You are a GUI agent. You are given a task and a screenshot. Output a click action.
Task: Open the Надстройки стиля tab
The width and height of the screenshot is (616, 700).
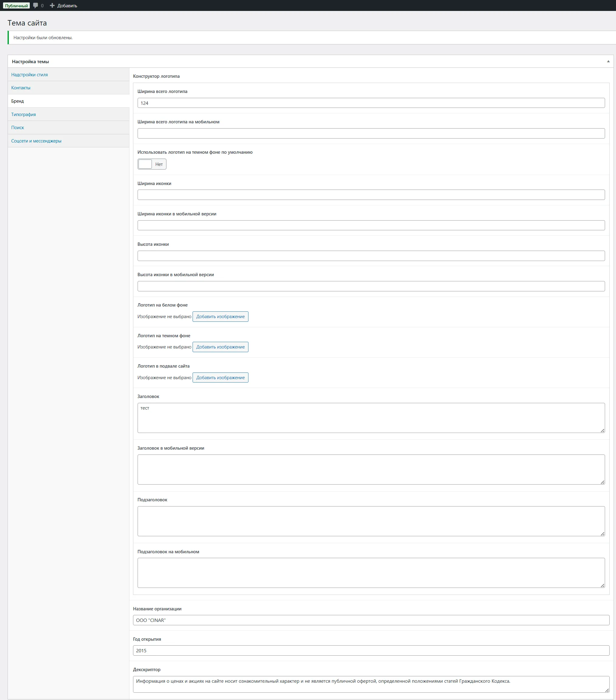(29, 75)
